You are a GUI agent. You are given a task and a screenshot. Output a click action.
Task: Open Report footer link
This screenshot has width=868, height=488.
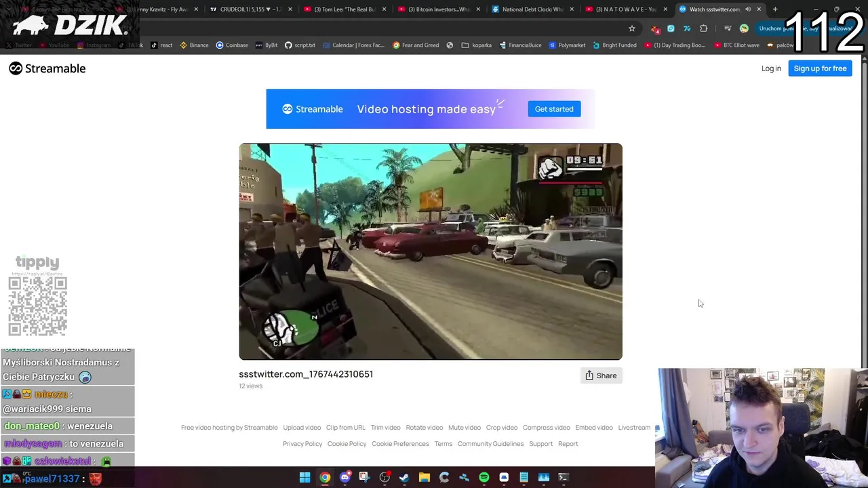(x=568, y=444)
